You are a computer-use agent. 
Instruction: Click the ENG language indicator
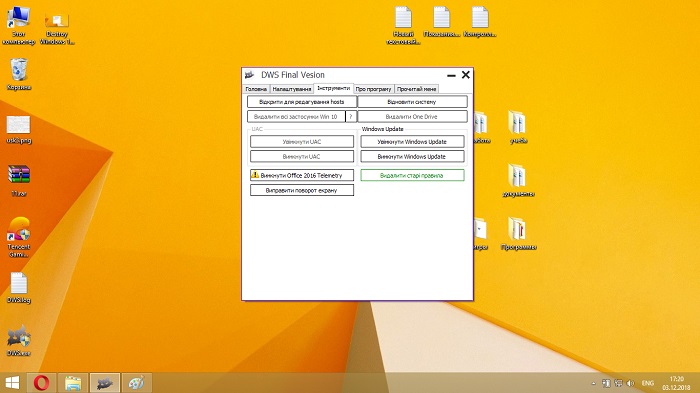click(x=648, y=383)
